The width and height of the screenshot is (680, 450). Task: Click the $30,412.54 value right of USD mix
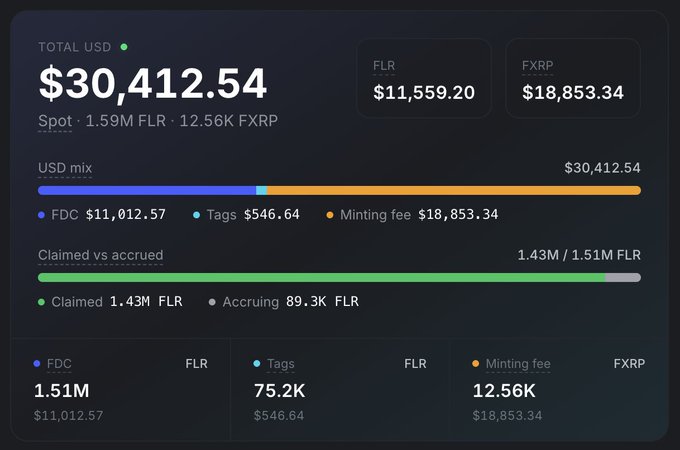(602, 168)
